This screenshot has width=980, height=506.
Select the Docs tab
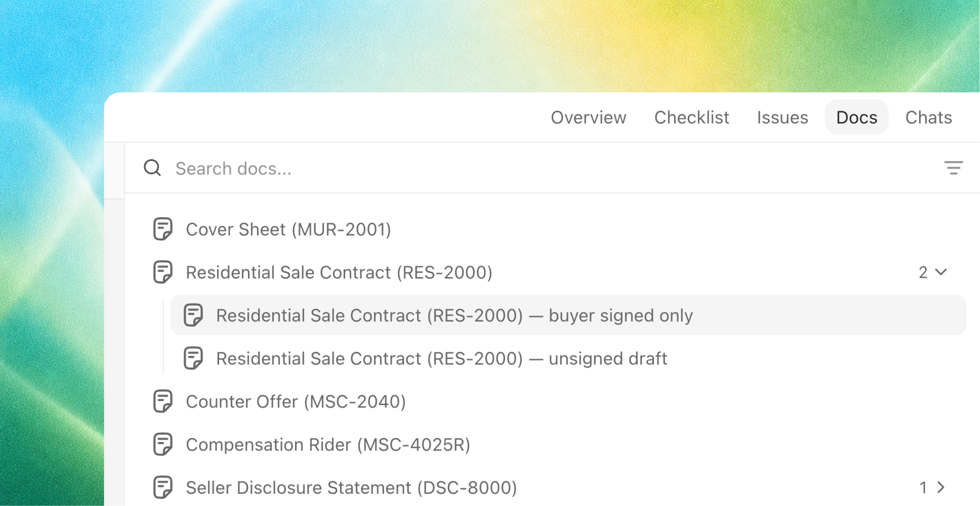(x=856, y=117)
